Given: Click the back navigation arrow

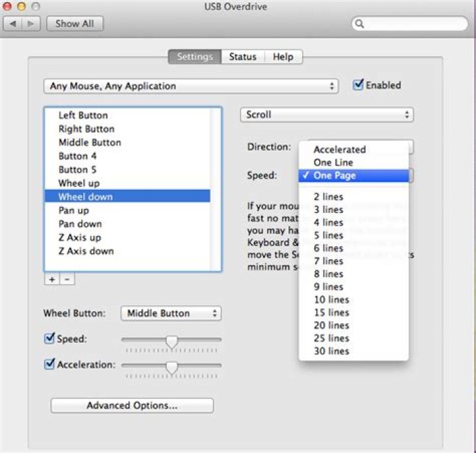Looking at the screenshot, I should point(13,23).
